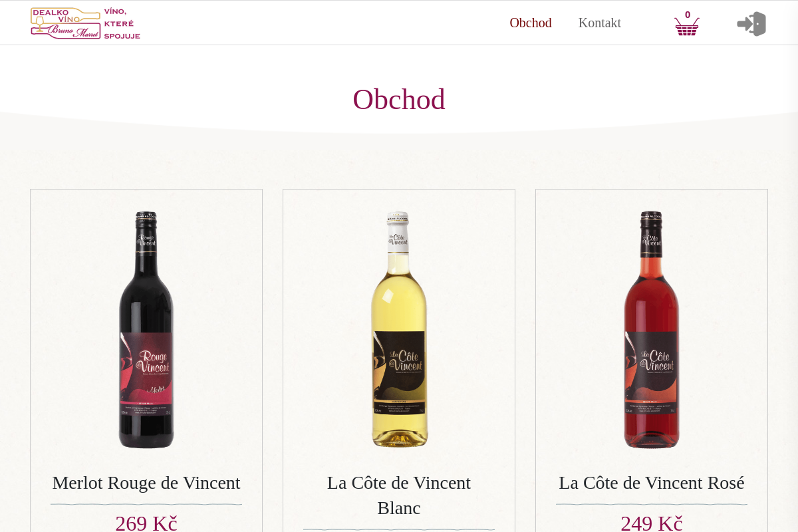The image size is (798, 532).
Task: Open the Obchod menu item
Action: tap(531, 23)
